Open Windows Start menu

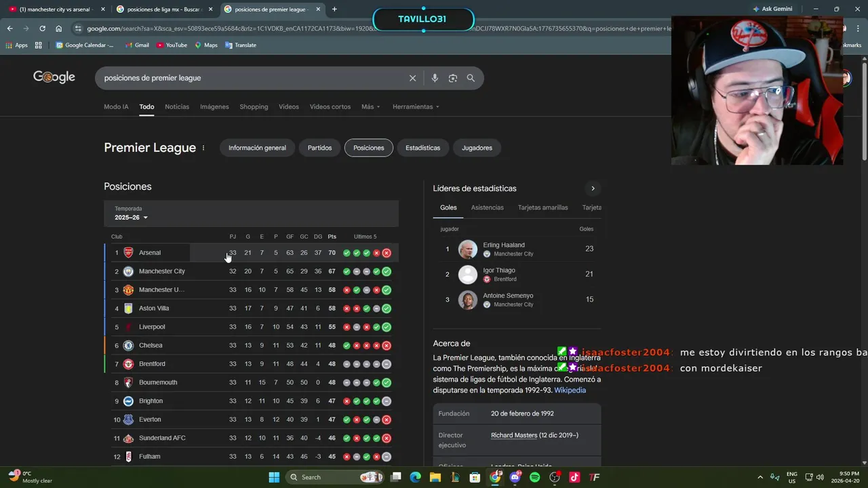(x=274, y=477)
